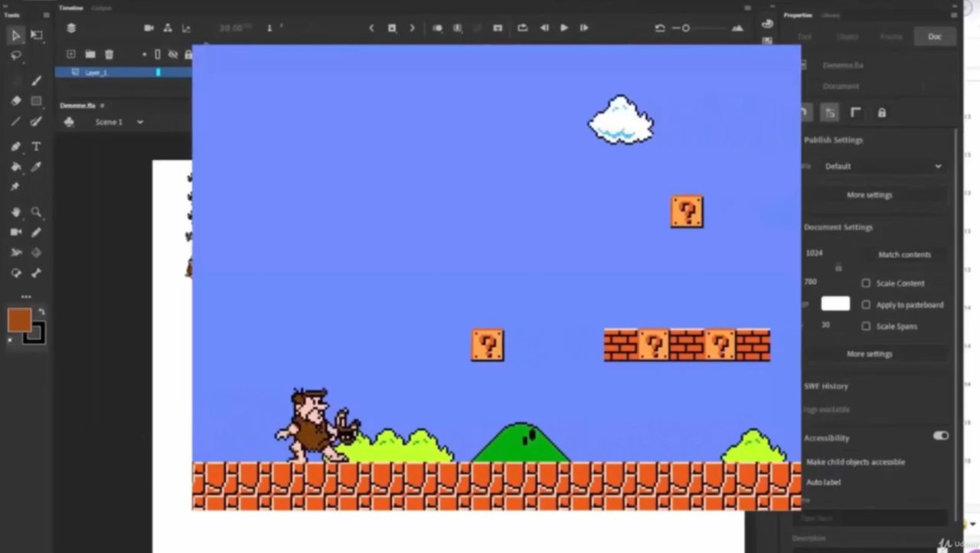Close the Deneme.fla document tab
The image size is (980, 553).
(x=102, y=106)
